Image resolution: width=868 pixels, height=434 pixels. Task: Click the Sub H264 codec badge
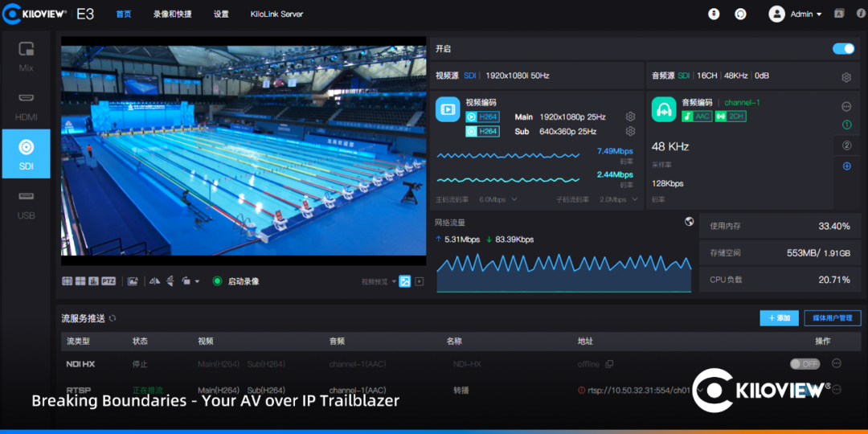point(483,131)
